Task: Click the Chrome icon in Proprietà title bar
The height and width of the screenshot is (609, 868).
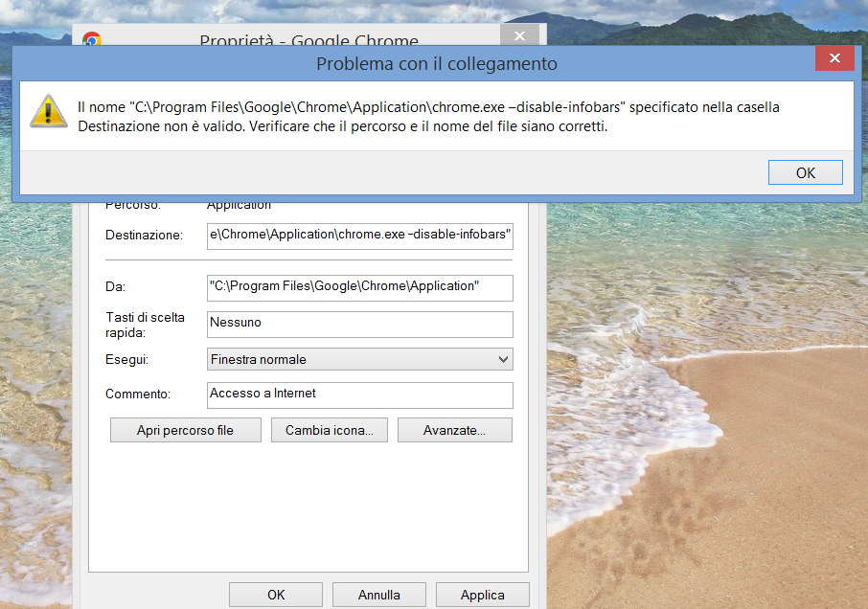Action: [92, 38]
